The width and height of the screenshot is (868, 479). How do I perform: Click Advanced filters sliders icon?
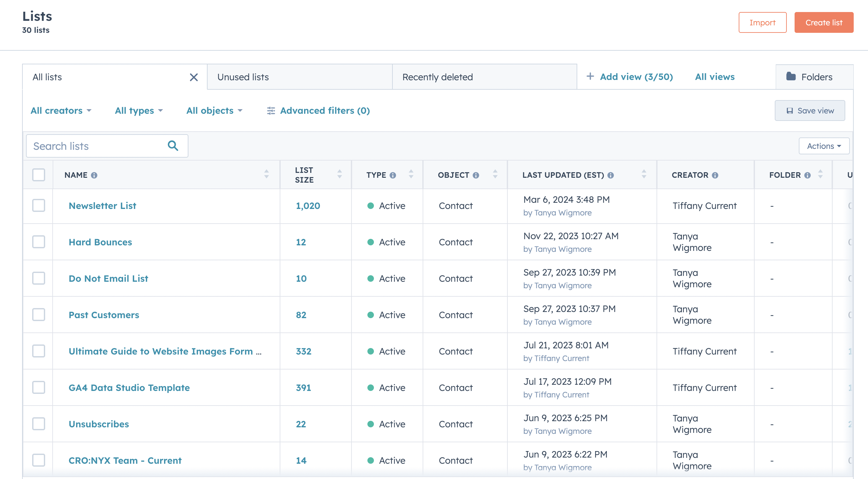tap(271, 110)
